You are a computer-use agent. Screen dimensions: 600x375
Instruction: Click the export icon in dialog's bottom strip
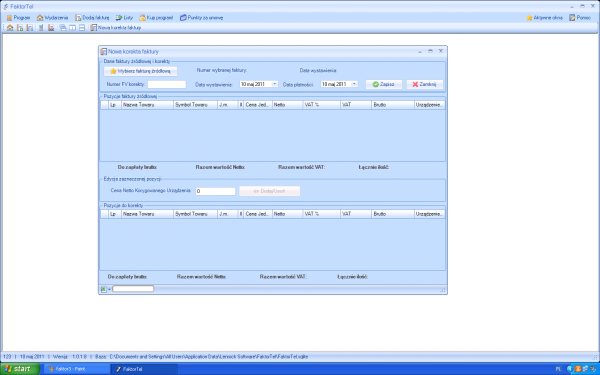click(103, 289)
